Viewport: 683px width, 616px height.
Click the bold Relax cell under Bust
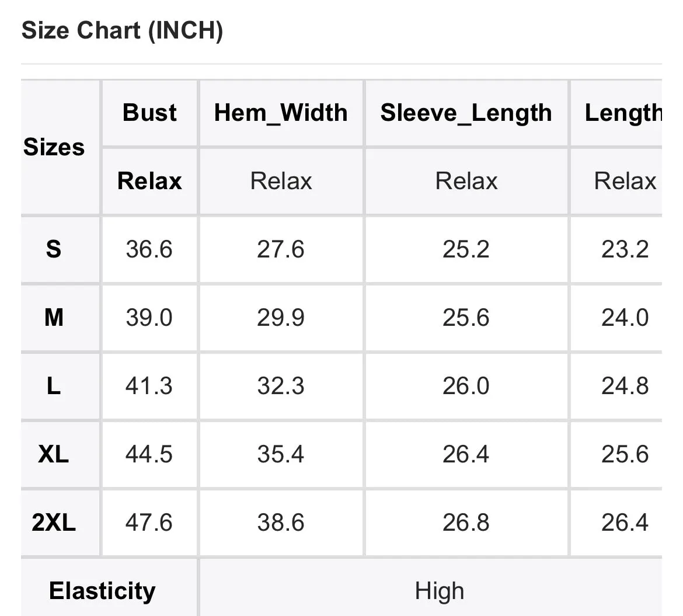pyautogui.click(x=149, y=181)
